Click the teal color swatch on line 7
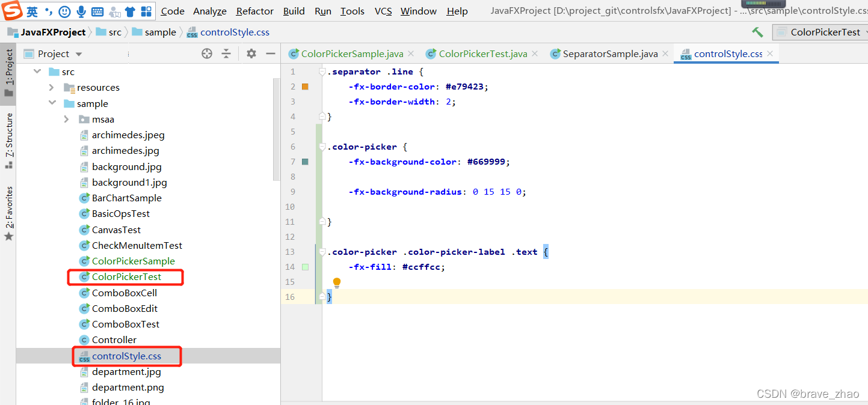 pos(306,161)
